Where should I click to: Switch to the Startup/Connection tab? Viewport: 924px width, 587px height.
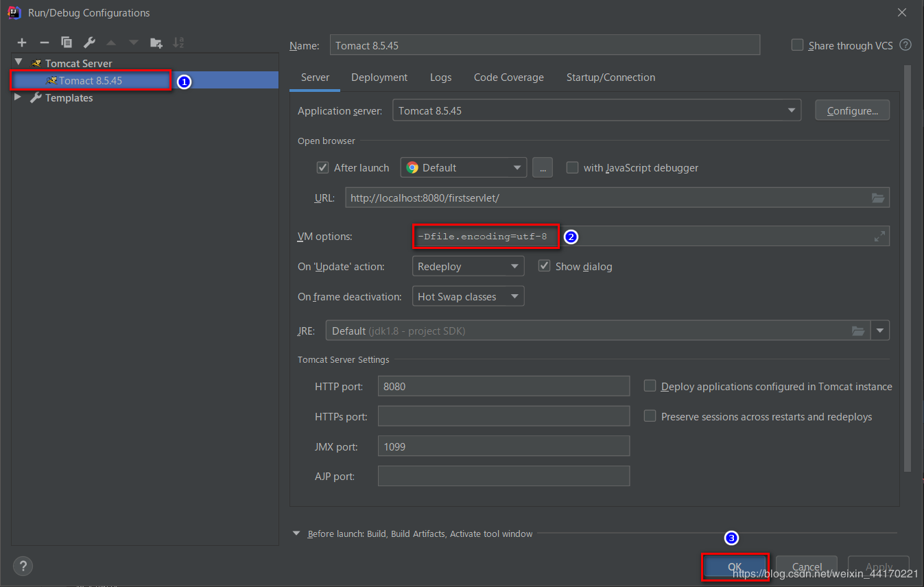click(611, 77)
